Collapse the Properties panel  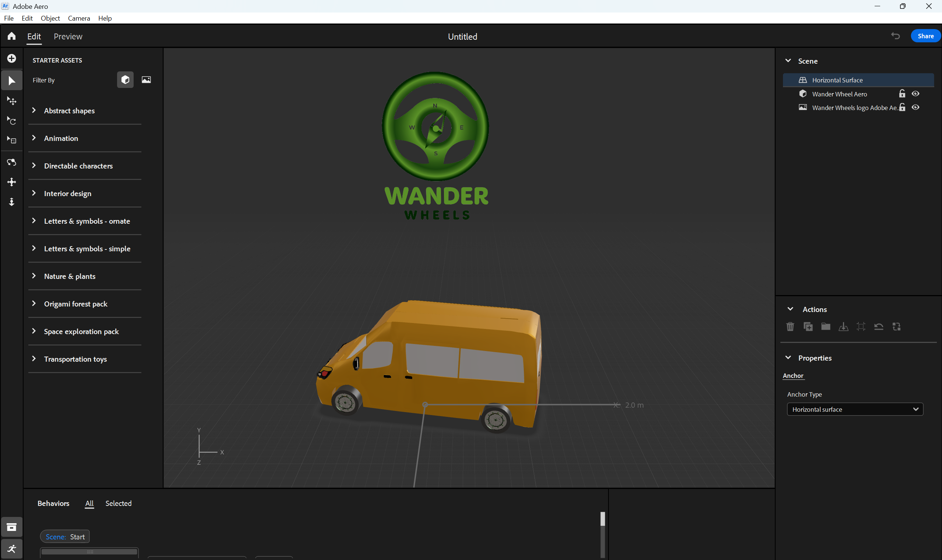point(788,357)
